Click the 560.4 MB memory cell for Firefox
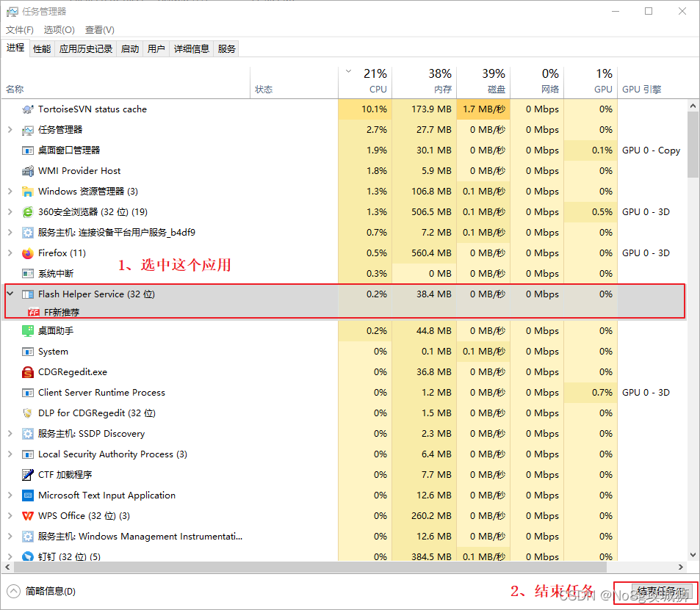700x610 pixels. (x=424, y=253)
